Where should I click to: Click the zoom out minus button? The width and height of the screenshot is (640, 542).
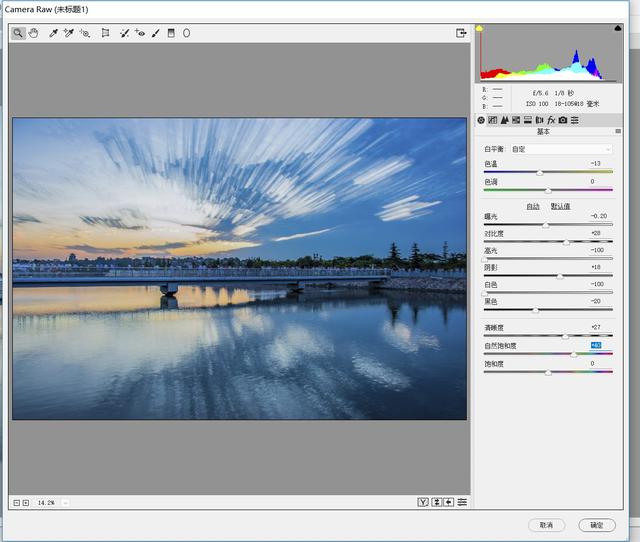coord(16,503)
